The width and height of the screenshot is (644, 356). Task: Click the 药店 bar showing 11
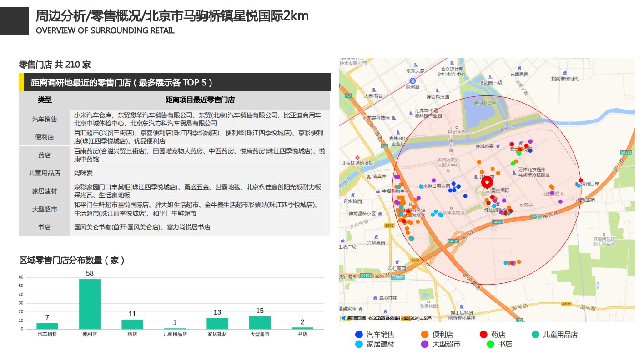coord(132,325)
